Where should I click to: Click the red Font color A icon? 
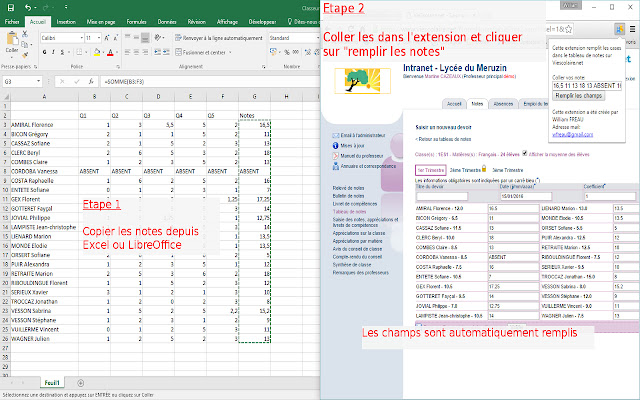tap(110, 52)
